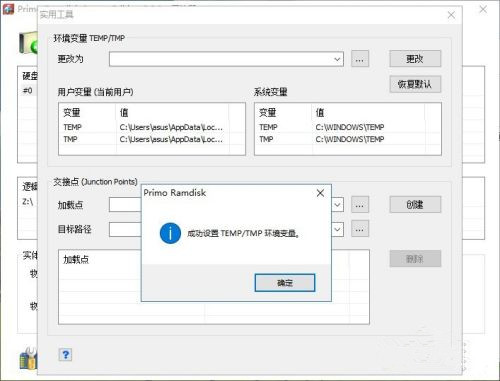
Task: Expand the 目标路径 dropdown arrow
Action: 337,229
